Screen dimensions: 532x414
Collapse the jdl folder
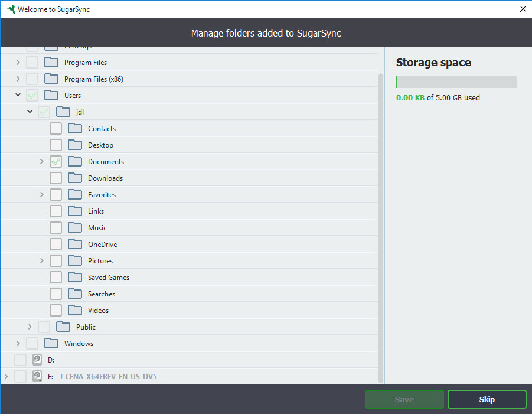point(30,112)
